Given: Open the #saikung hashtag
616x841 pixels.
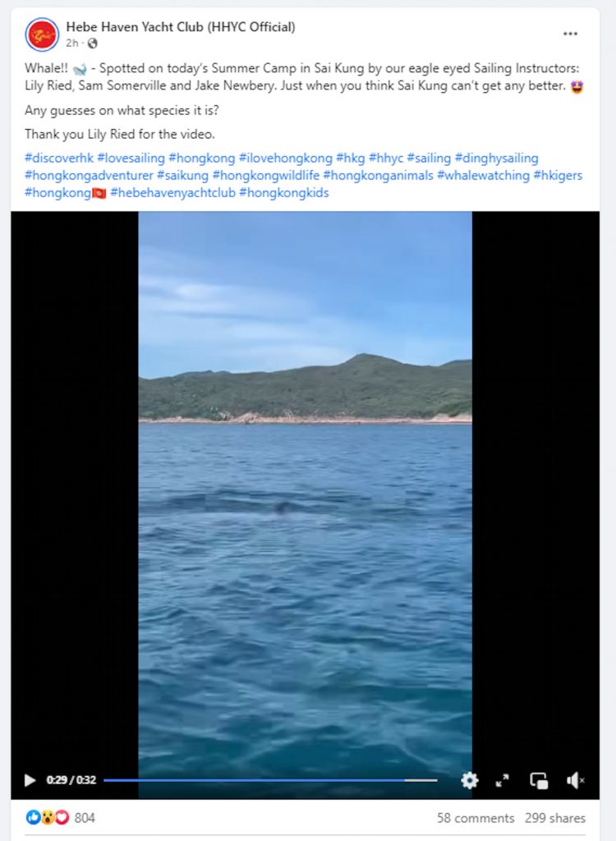Looking at the screenshot, I should point(182,176).
